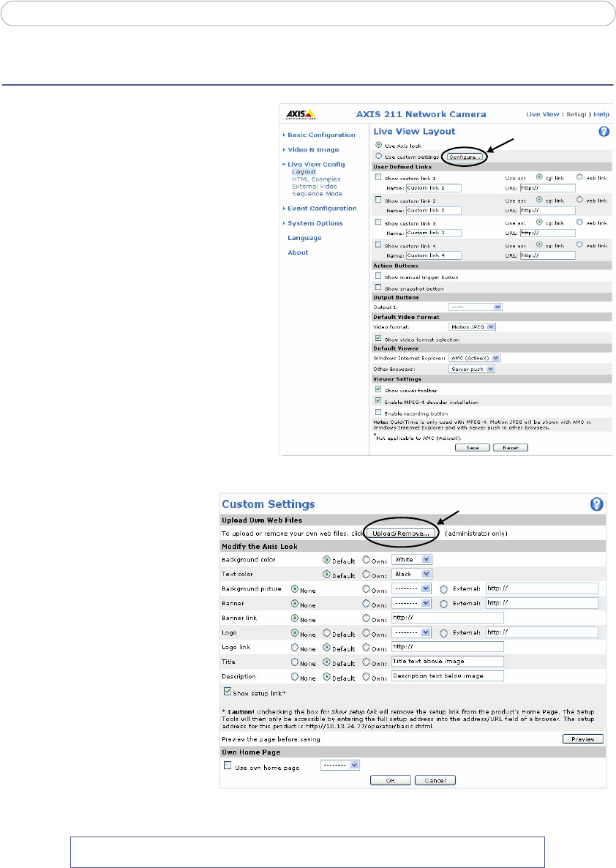Image resolution: width=616 pixels, height=868 pixels.
Task: Open Other Browsers Server push dropdown
Action: click(x=472, y=369)
